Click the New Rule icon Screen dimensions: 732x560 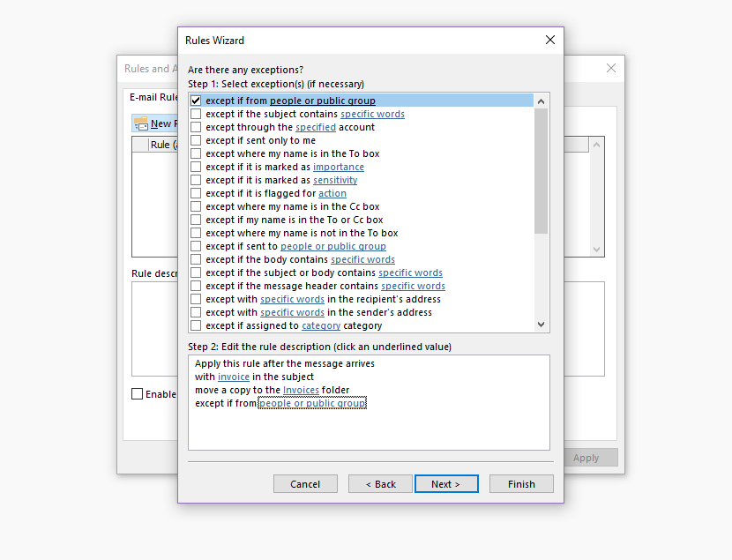tap(140, 123)
